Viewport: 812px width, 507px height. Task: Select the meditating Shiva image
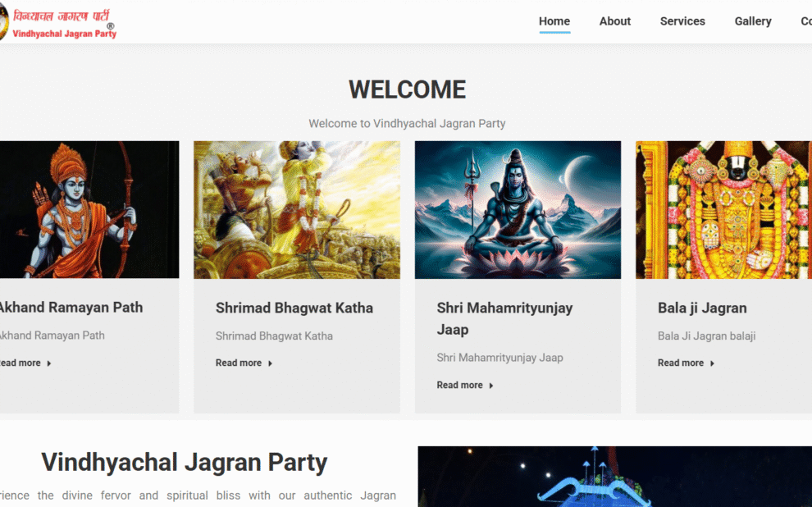pyautogui.click(x=518, y=209)
